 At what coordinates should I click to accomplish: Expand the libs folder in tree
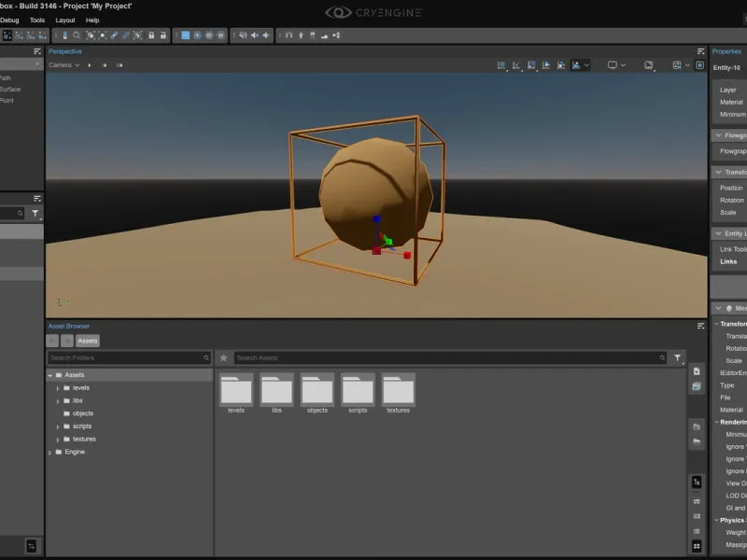[x=58, y=401]
